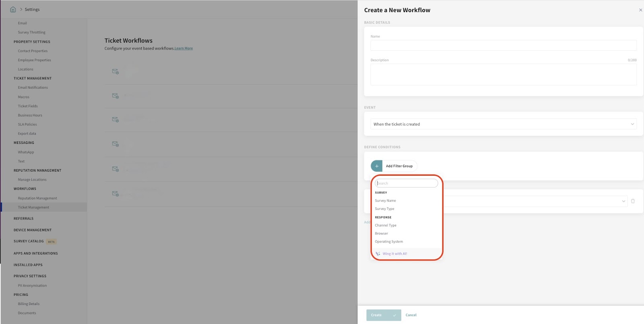The height and width of the screenshot is (324, 644).
Task: Click the plus icon for Add Filter Group
Action: pyautogui.click(x=377, y=166)
